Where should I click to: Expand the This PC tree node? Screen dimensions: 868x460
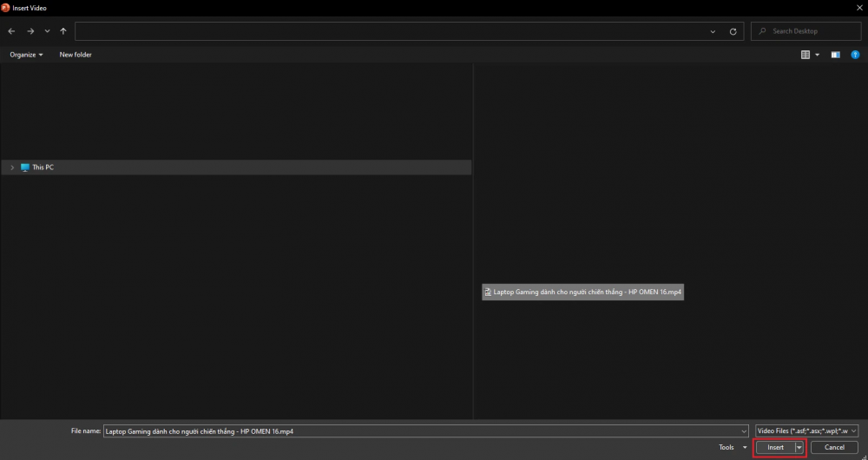12,168
